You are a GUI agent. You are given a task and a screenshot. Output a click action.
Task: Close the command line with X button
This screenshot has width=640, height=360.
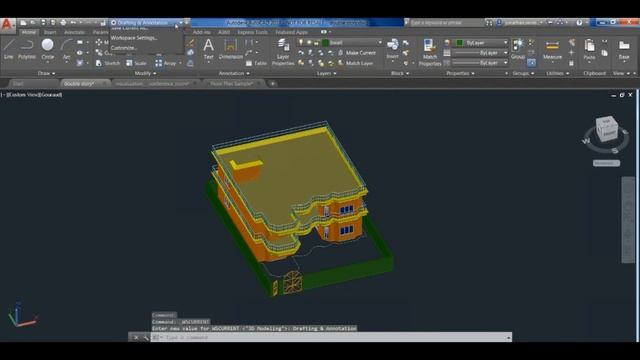[136, 338]
